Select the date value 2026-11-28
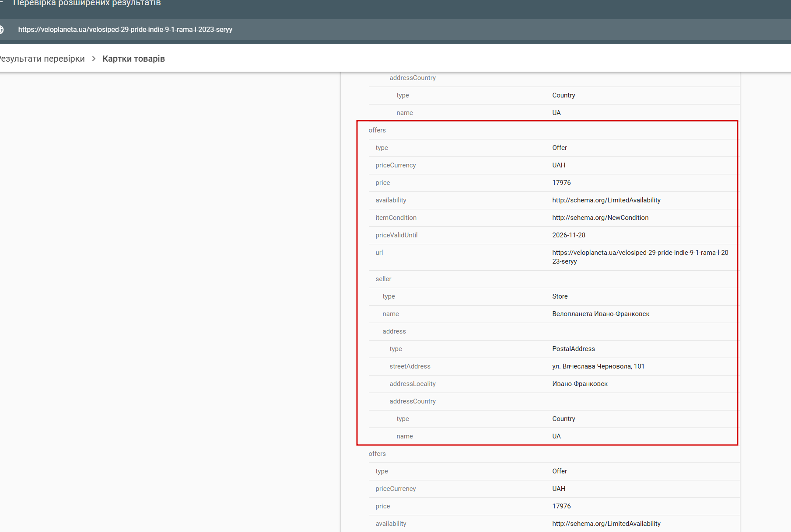This screenshot has width=791, height=532. [569, 235]
